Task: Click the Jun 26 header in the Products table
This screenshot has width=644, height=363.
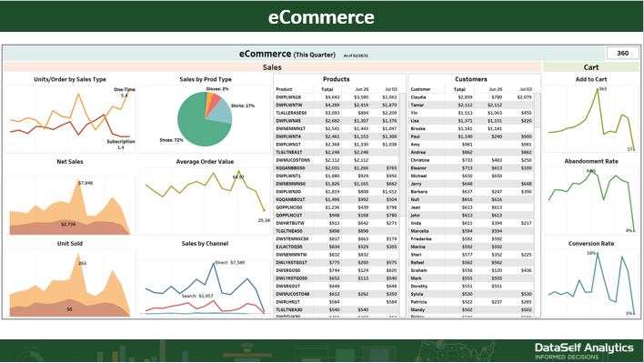Action: coord(362,89)
